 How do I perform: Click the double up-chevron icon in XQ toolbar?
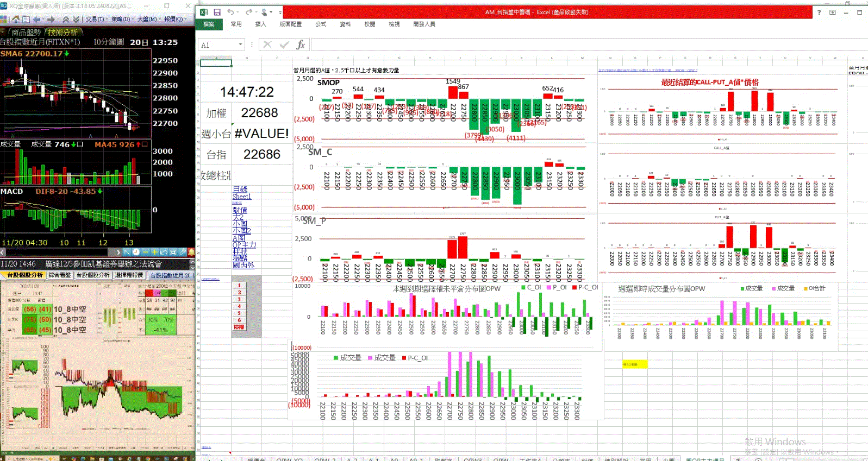coord(66,19)
